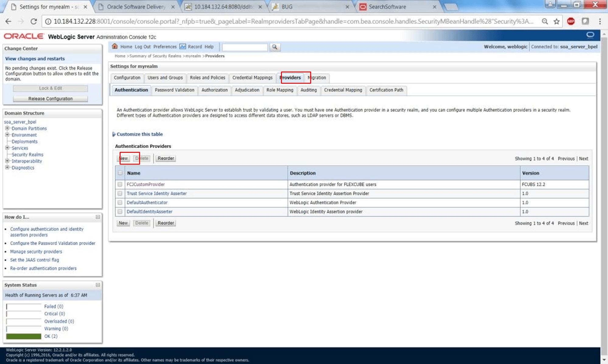Click the Home house icon in toolbar
The height and width of the screenshot is (364, 608).
[115, 47]
